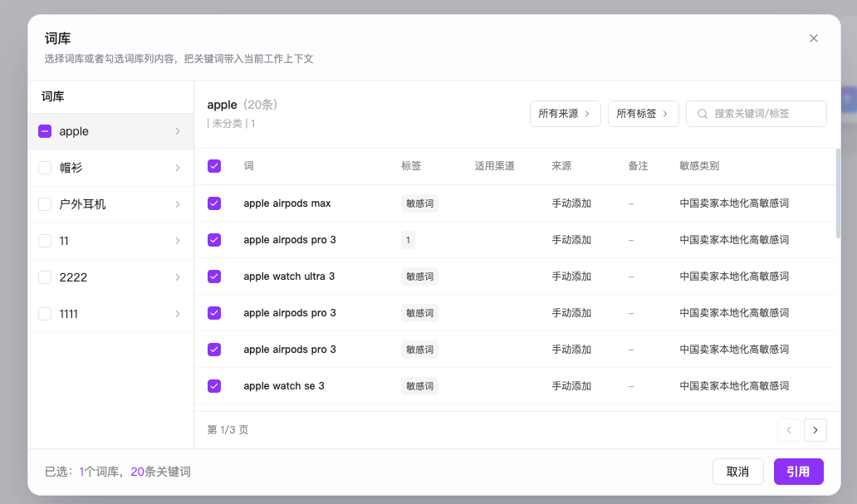Click the 敏感类别 column header
Screen dimensions: 857x504
click(699, 166)
